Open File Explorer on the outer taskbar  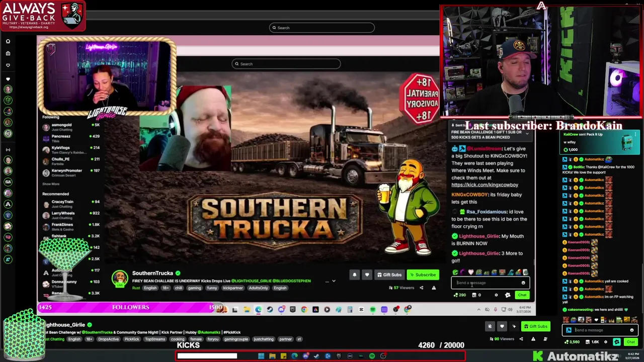(x=272, y=356)
